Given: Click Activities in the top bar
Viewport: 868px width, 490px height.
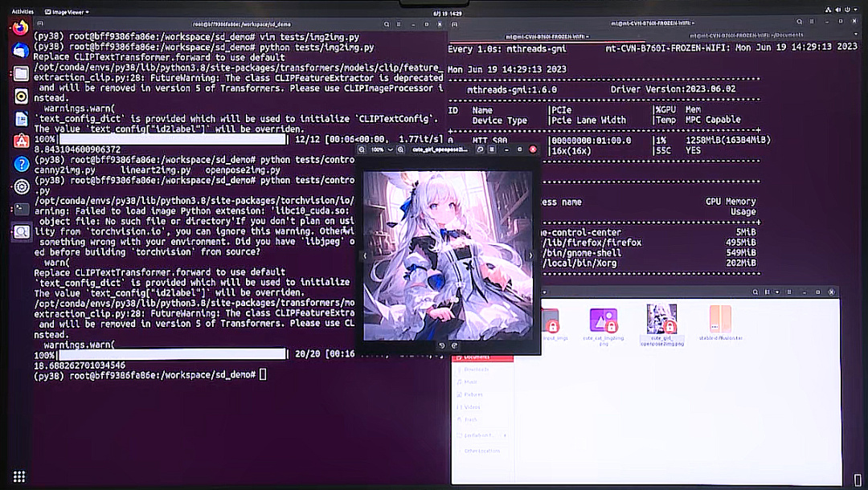Looking at the screenshot, I should tap(23, 11).
